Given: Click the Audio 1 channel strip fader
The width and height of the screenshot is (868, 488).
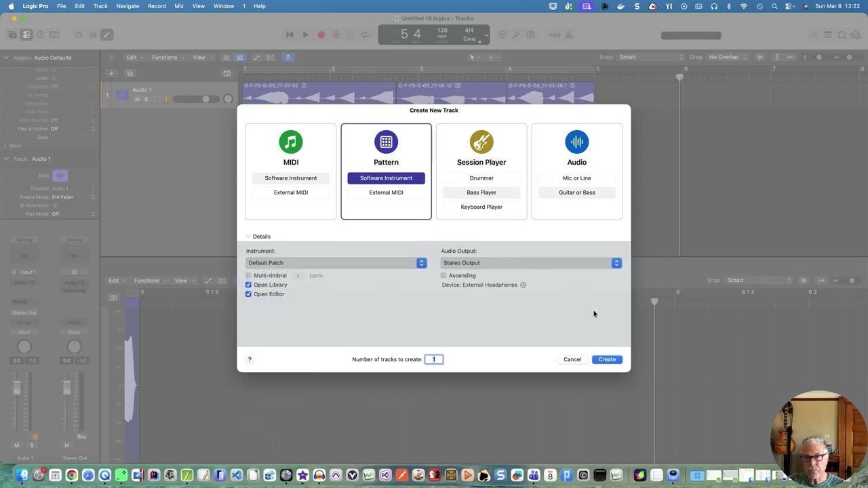Looking at the screenshot, I should [17, 390].
